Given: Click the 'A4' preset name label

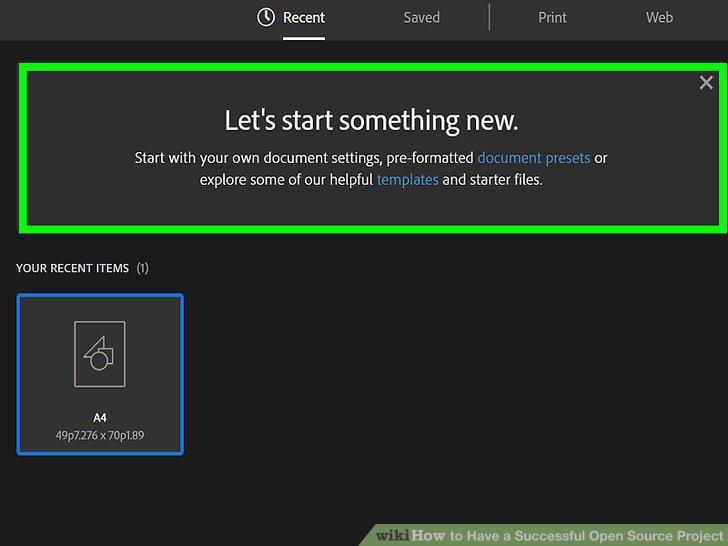Looking at the screenshot, I should (100, 417).
